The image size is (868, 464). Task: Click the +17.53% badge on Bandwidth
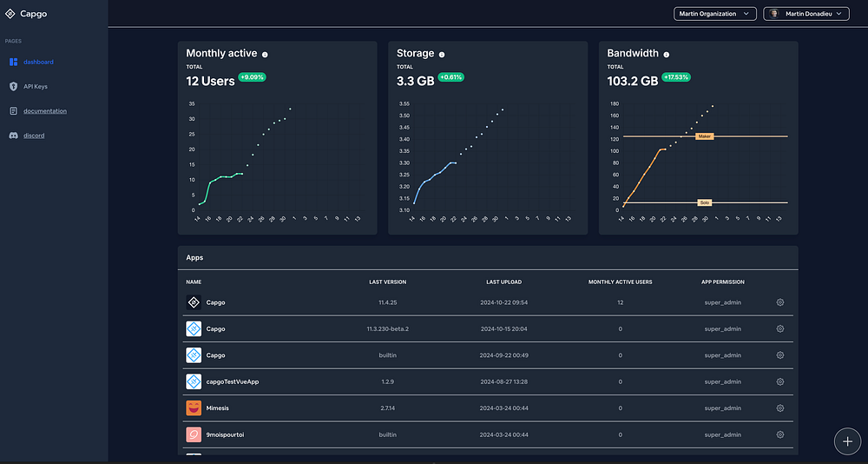pyautogui.click(x=676, y=77)
